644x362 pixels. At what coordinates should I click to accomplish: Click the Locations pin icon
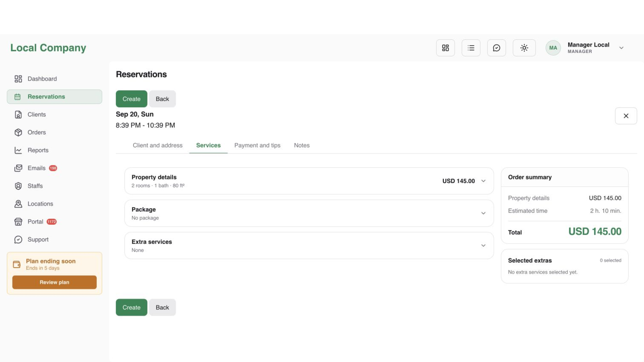click(x=18, y=204)
